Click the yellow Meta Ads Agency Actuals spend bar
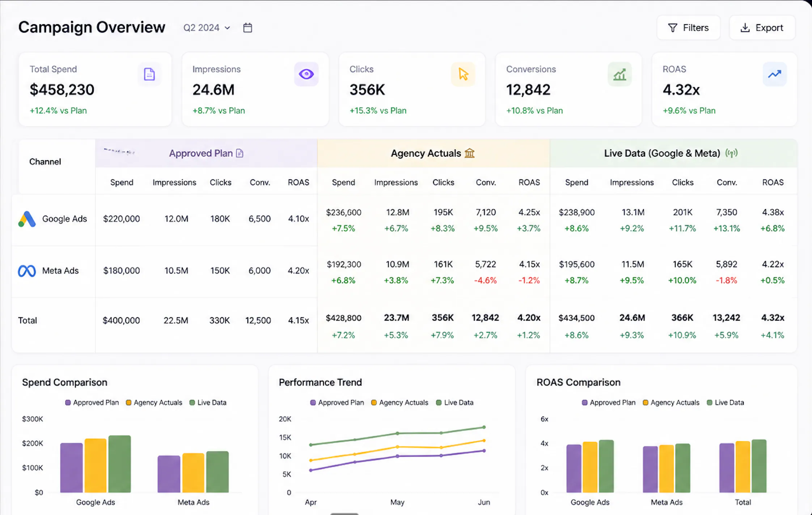The height and width of the screenshot is (515, 812). pyautogui.click(x=194, y=473)
